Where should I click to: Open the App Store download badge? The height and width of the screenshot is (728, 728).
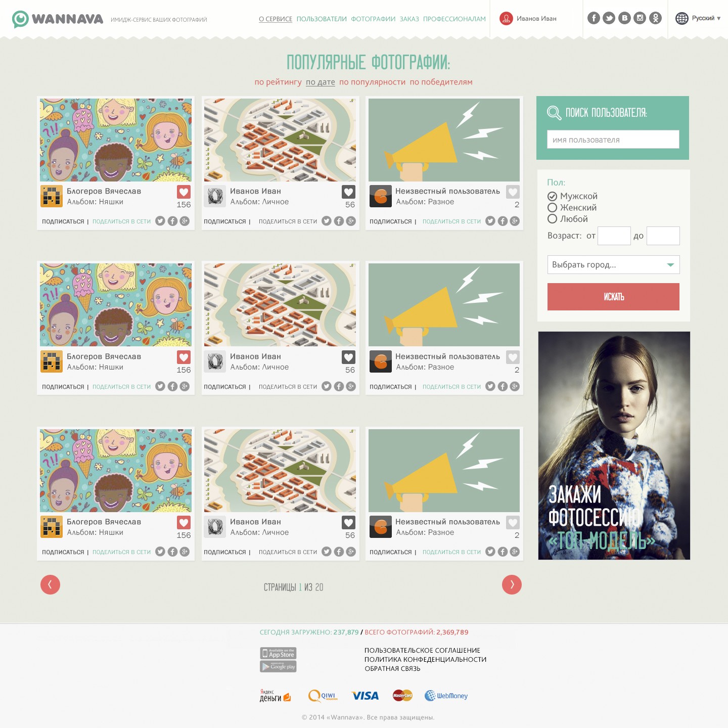[x=278, y=653]
